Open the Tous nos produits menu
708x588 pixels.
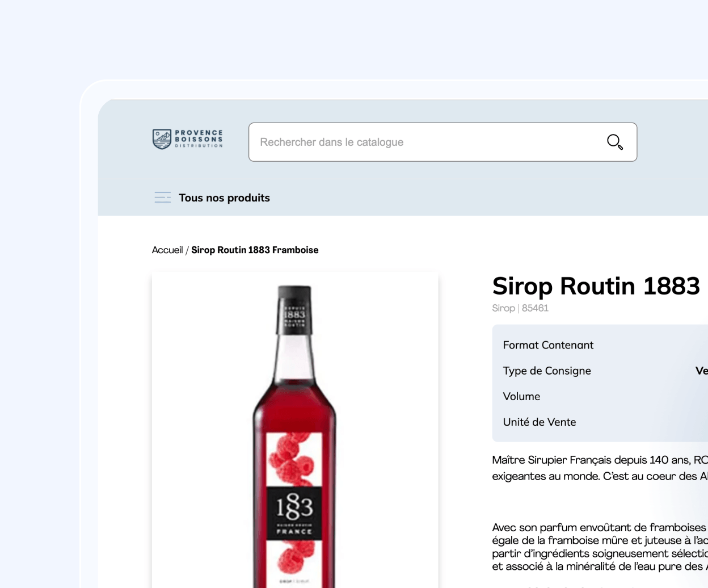[x=224, y=198]
